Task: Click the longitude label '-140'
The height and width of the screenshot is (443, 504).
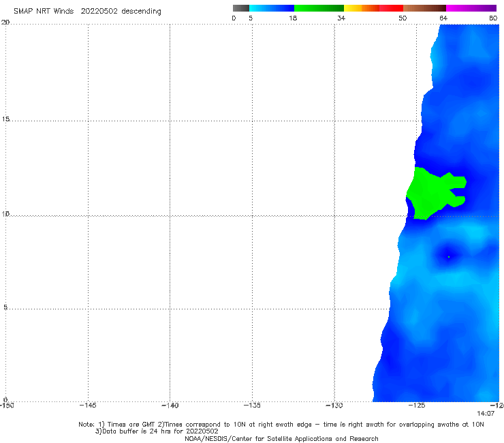Action: coord(170,406)
